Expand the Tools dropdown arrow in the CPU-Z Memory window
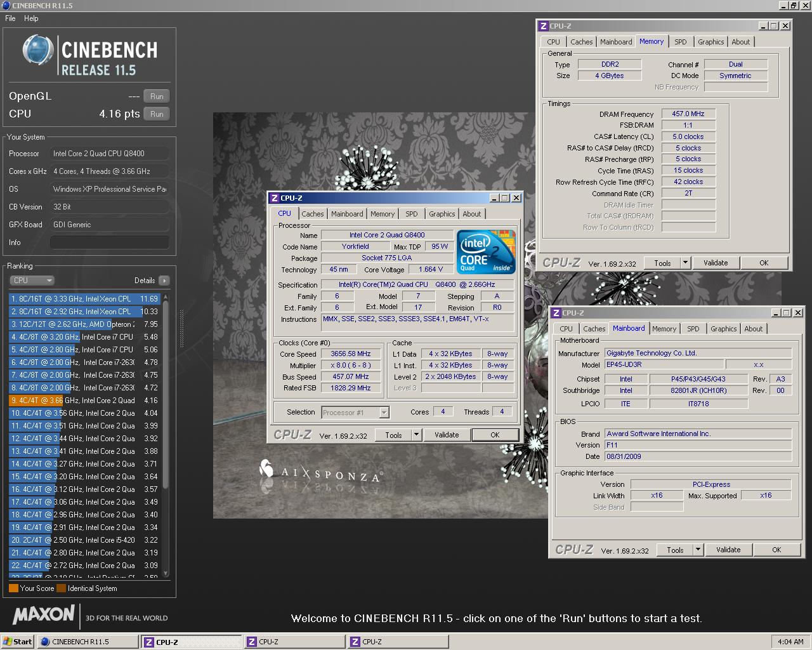812x650 pixels. click(x=685, y=263)
